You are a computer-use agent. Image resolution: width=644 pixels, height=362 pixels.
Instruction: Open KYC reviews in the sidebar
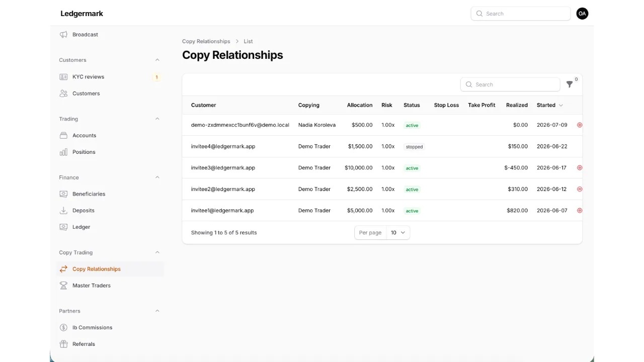(110, 77)
